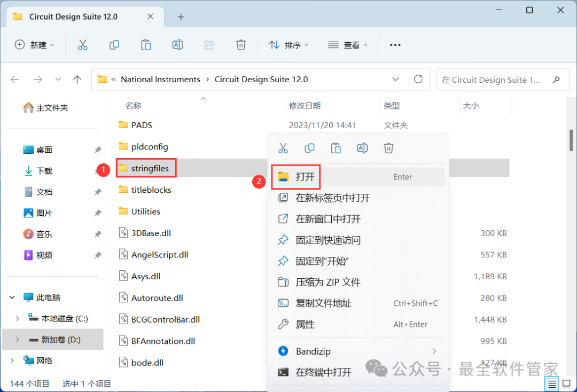Expand the 本地磁盘 (C:) tree node
This screenshot has width=577, height=392.
click(18, 319)
